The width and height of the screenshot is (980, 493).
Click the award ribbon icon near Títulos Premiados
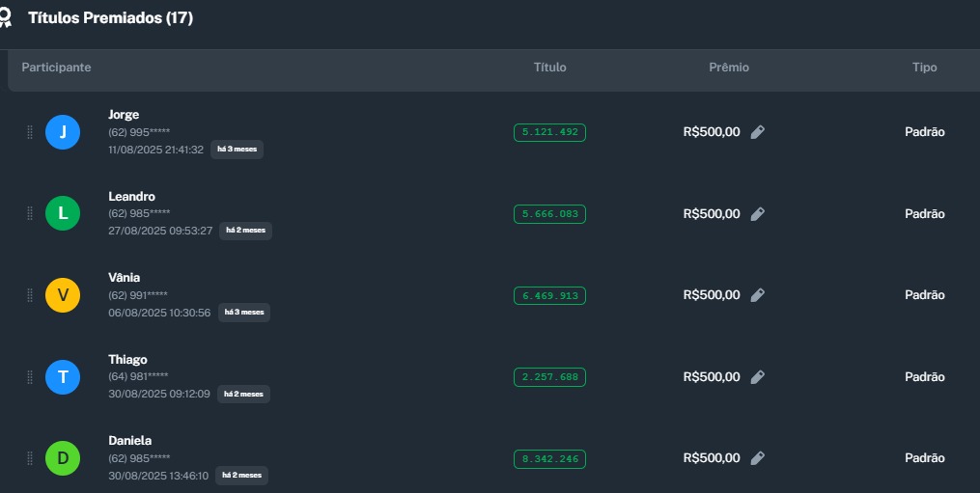click(6, 17)
